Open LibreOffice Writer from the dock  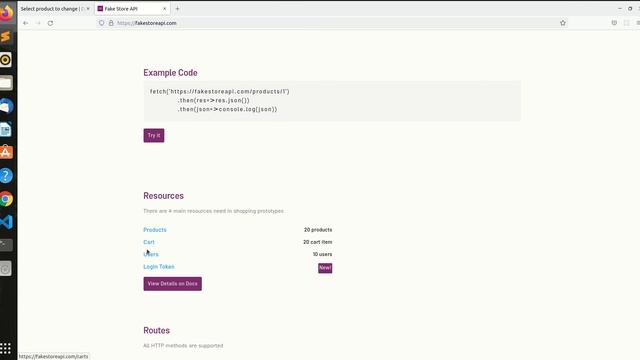[x=6, y=130]
